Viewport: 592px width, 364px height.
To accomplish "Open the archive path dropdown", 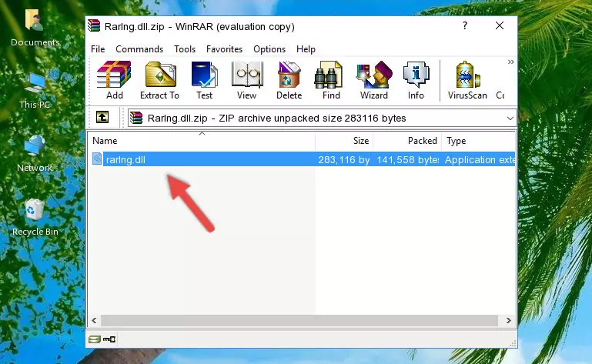I will (x=510, y=119).
